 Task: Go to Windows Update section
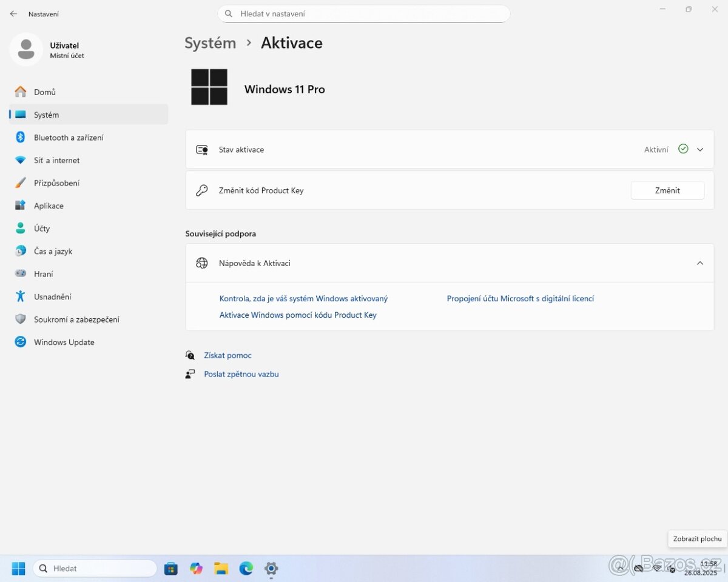coord(64,343)
